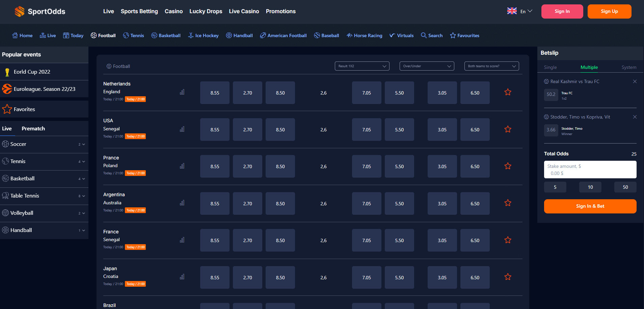The height and width of the screenshot is (309, 644).
Task: Open Virtuals in the sports bar
Action: pyautogui.click(x=401, y=35)
